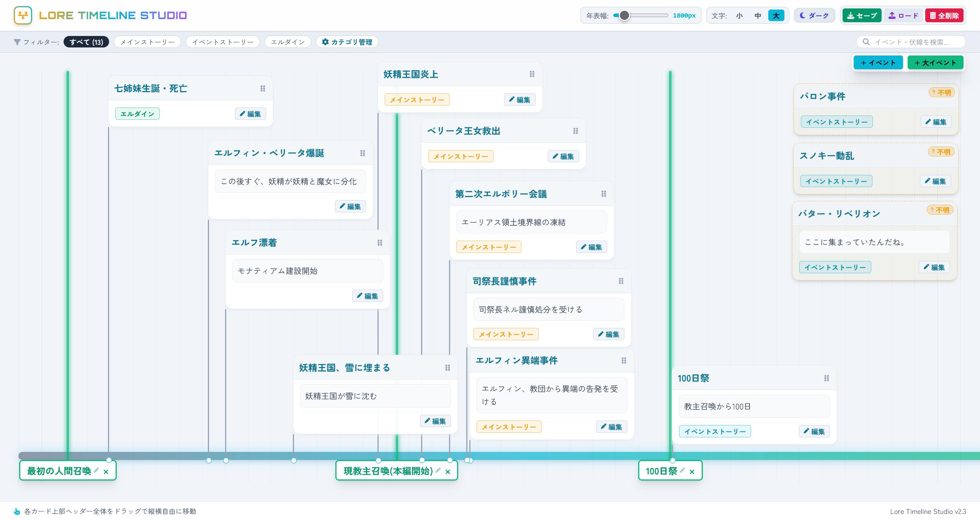Viewport: 980px width, 520px height.
Task: Open カテゴリ管理 settings
Action: click(347, 42)
